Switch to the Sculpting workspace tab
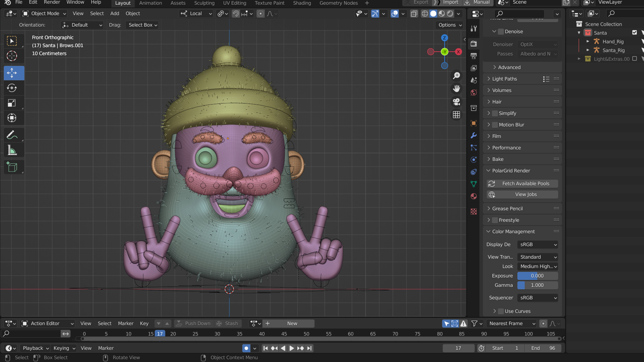Viewport: 644px width, 362px height. (204, 3)
